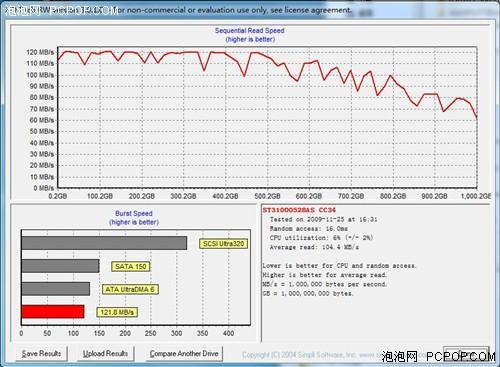Open Compare Another Drive
500x367 pixels.
coord(184,353)
